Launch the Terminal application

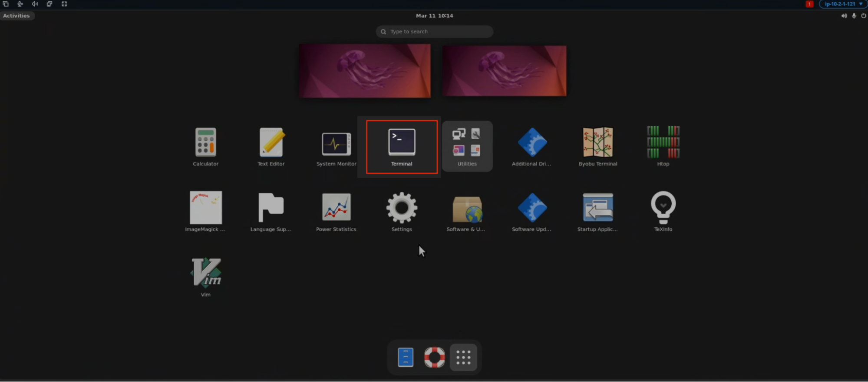pos(402,146)
